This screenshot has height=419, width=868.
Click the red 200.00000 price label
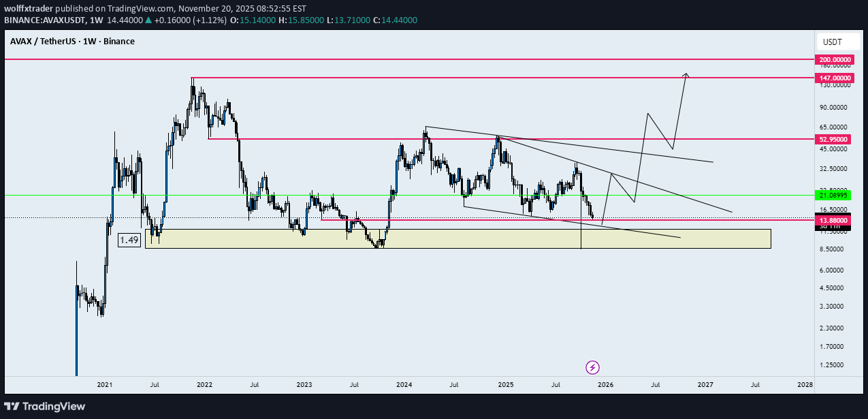pos(835,59)
